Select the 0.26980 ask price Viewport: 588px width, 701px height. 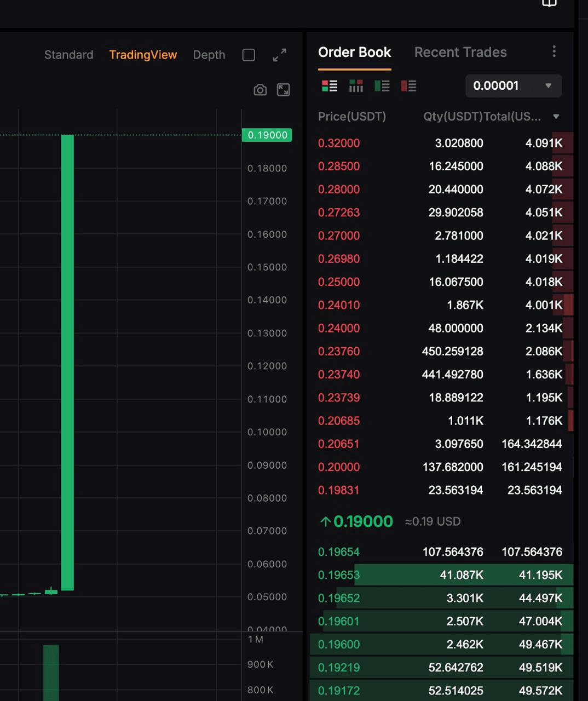(339, 258)
